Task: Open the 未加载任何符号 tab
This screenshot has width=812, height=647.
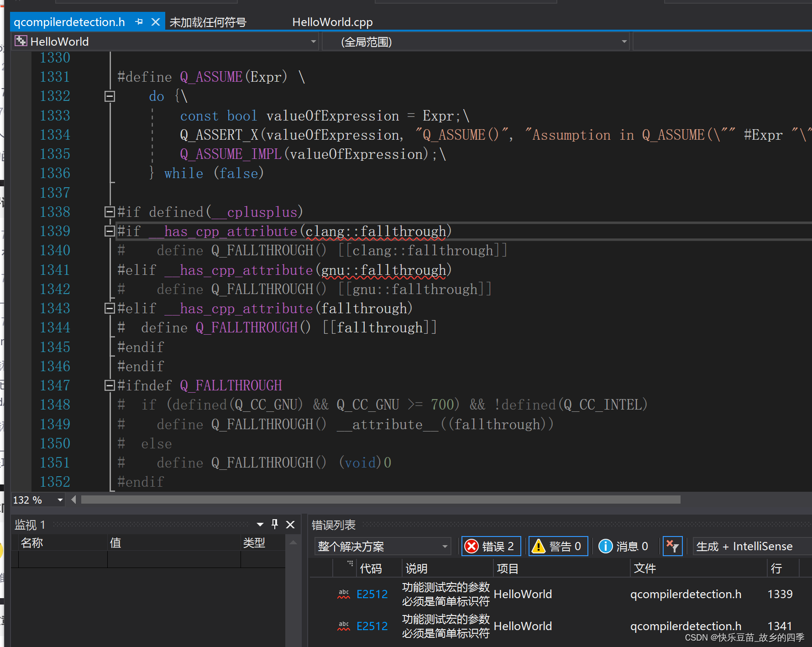Action: coord(208,22)
